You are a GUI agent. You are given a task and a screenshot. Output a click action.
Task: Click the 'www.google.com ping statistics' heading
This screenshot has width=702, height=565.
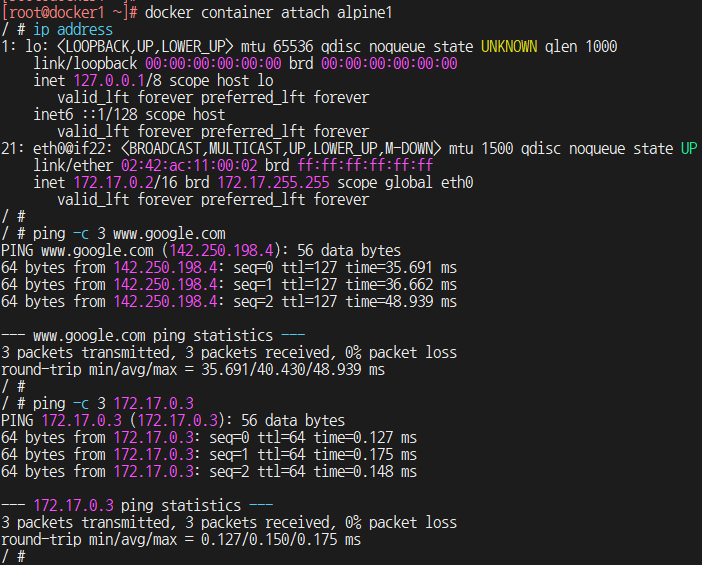[x=153, y=336]
